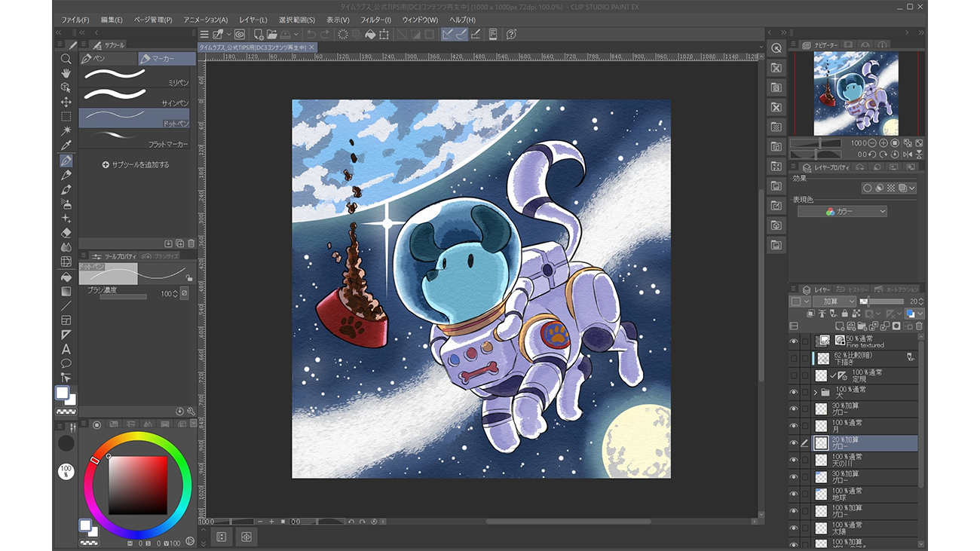Click the Help question mark icon
The height and width of the screenshot is (551, 980).
point(511,34)
